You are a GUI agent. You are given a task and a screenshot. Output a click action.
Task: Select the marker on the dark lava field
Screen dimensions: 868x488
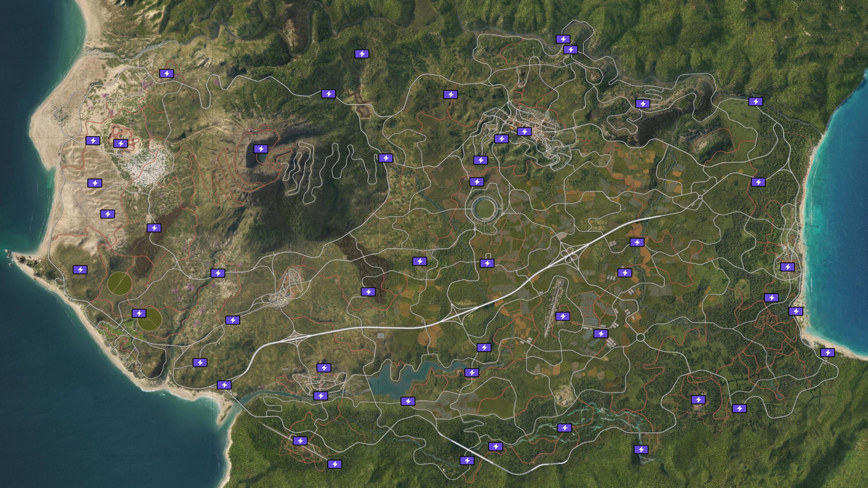pos(368,292)
